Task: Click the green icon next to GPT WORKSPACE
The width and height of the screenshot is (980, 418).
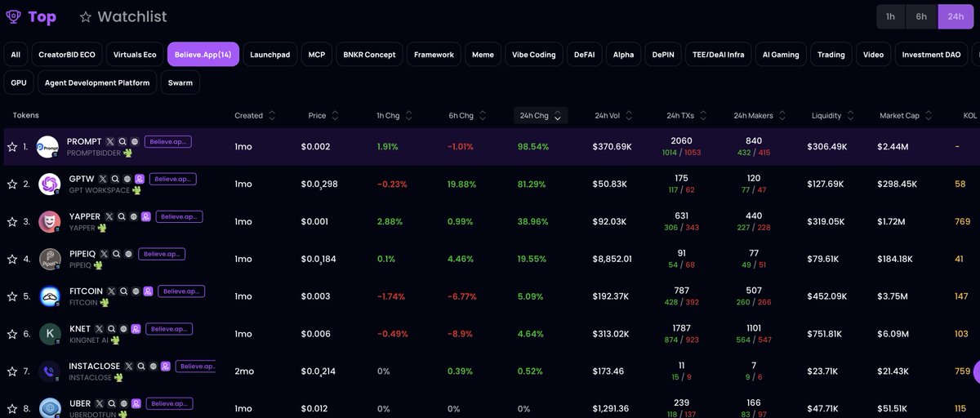Action: pyautogui.click(x=136, y=190)
